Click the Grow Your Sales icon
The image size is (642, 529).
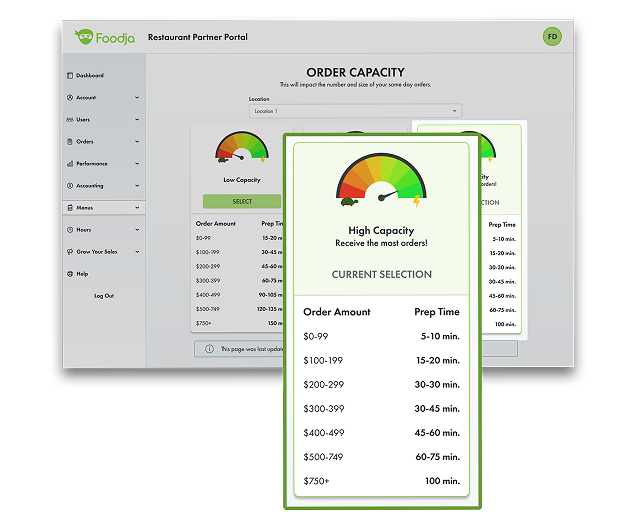[70, 252]
